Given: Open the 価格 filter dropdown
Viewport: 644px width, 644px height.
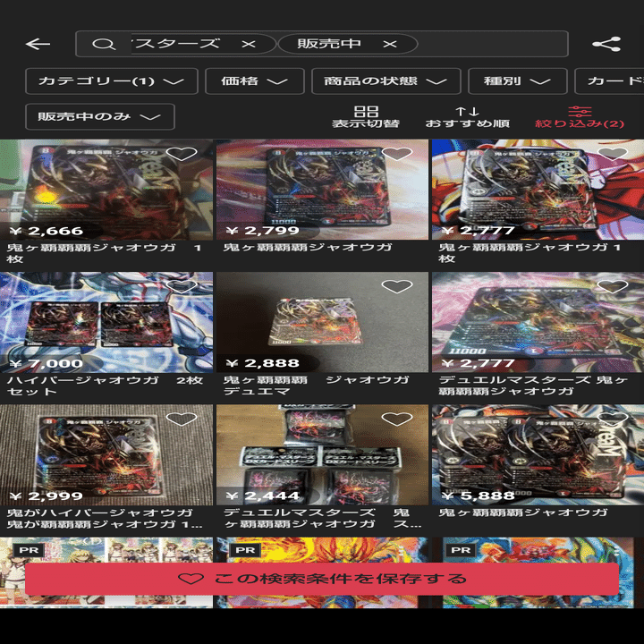Looking at the screenshot, I should 255,81.
